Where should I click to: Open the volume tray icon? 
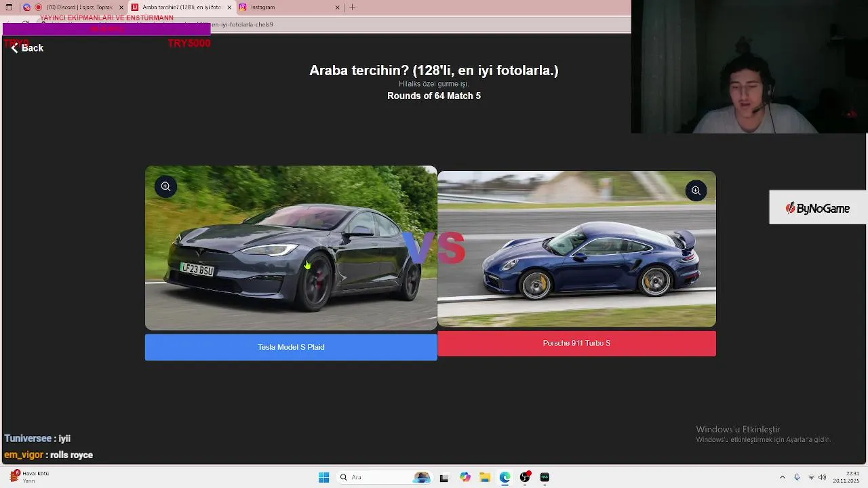point(822,477)
